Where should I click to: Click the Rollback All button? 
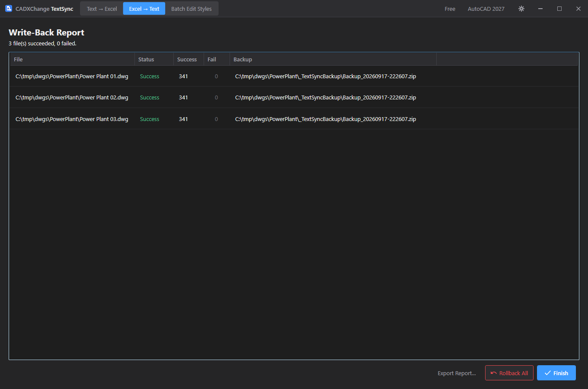pyautogui.click(x=509, y=373)
